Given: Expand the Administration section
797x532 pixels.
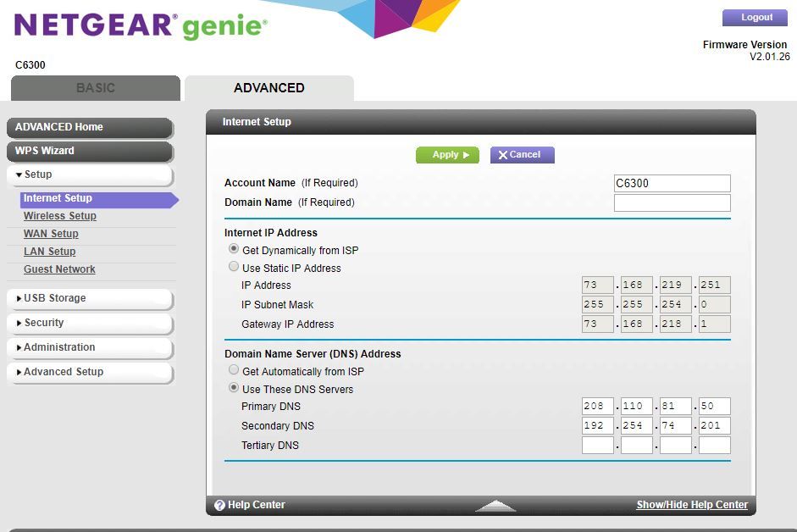Looking at the screenshot, I should click(x=90, y=347).
